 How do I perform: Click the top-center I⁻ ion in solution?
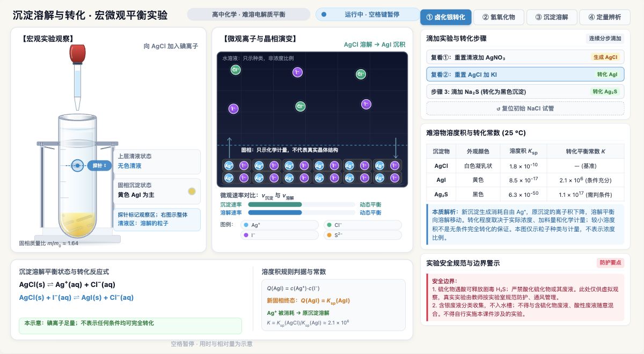(x=297, y=72)
